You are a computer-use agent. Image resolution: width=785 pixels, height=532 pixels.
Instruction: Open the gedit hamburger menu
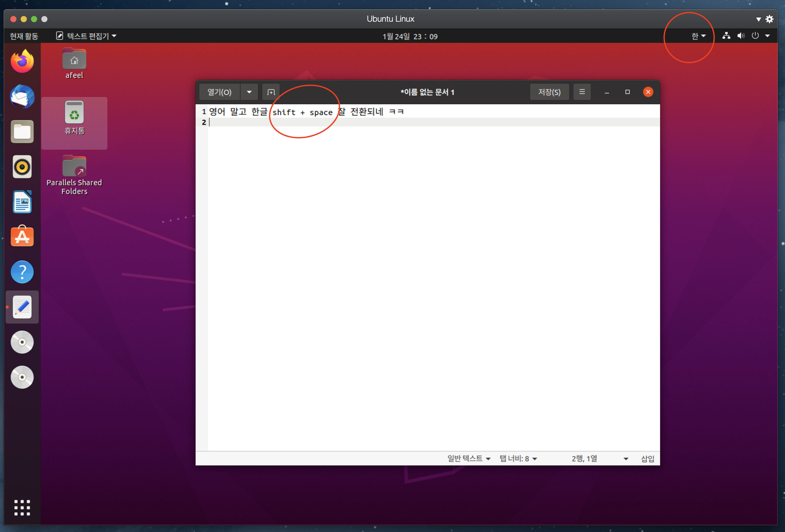click(582, 92)
